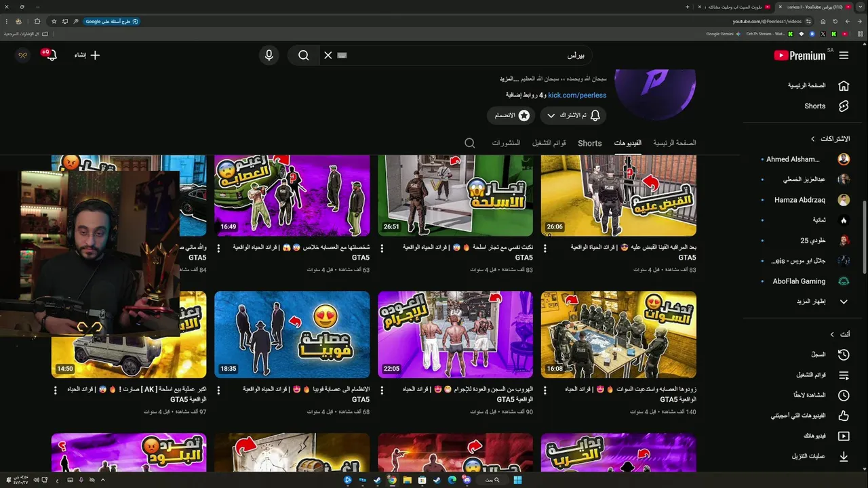
Task: Open options menu for شخصنتها مع العصابه video
Action: (x=218, y=248)
